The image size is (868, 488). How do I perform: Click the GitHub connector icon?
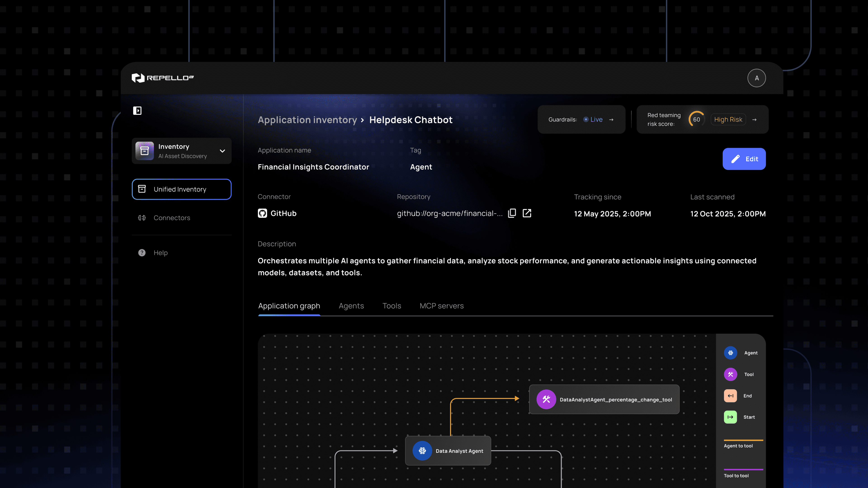[x=262, y=213]
